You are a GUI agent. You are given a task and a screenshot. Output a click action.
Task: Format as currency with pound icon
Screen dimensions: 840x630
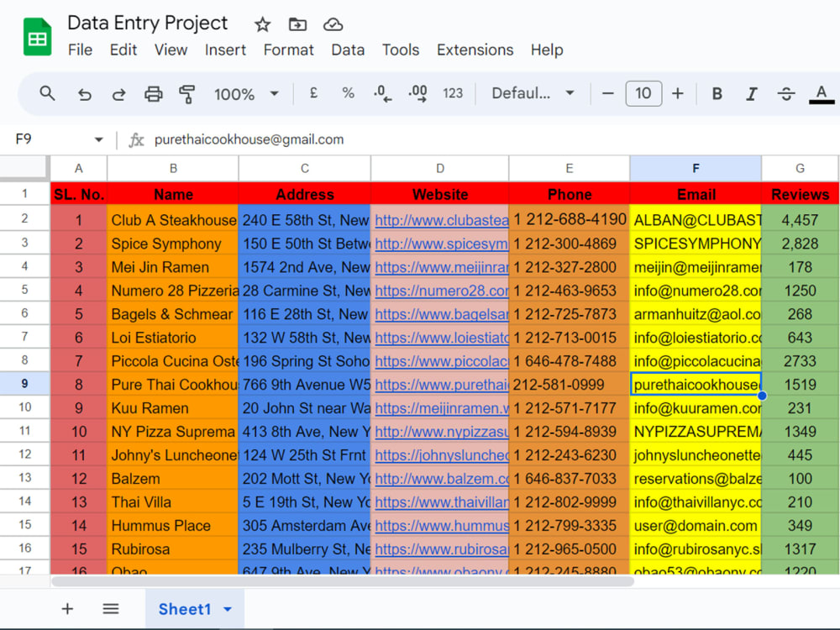[314, 93]
